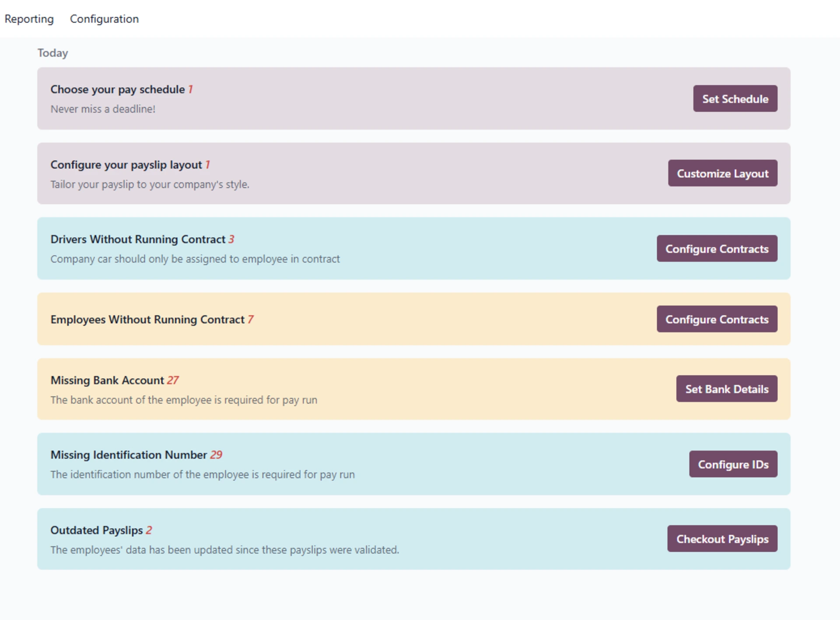Click the Customize Layout button
Viewport: 840px width, 620px height.
click(722, 173)
